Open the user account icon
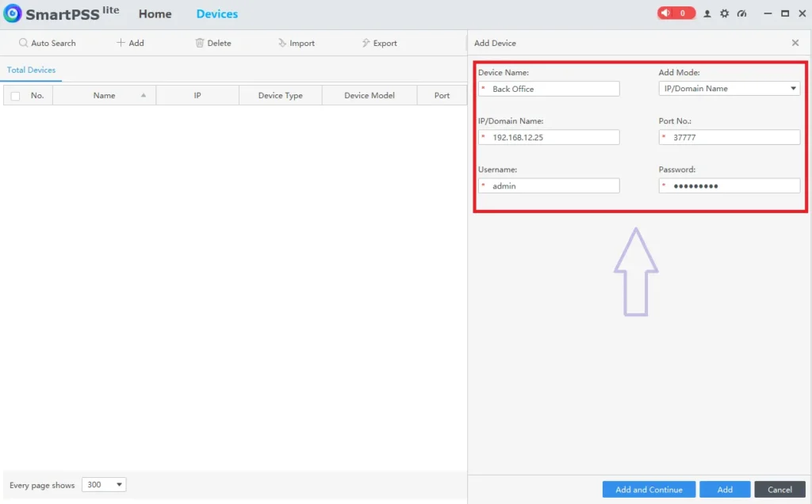 click(x=707, y=13)
